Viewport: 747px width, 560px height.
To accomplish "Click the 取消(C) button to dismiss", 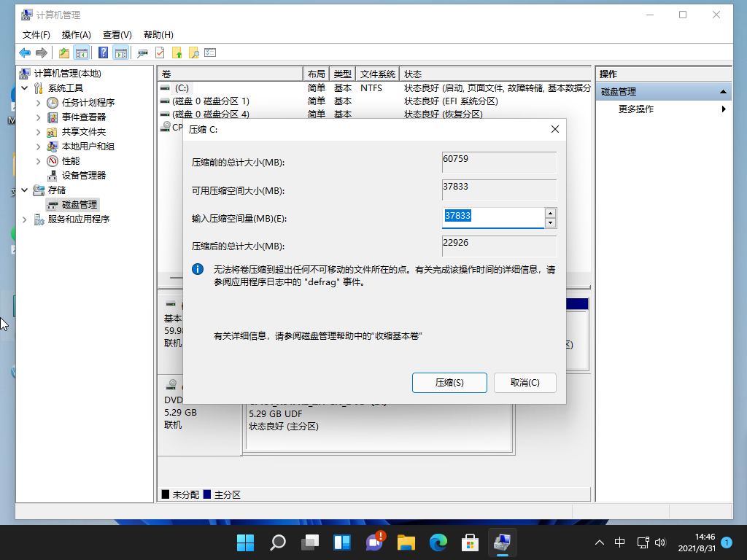I will pyautogui.click(x=525, y=382).
